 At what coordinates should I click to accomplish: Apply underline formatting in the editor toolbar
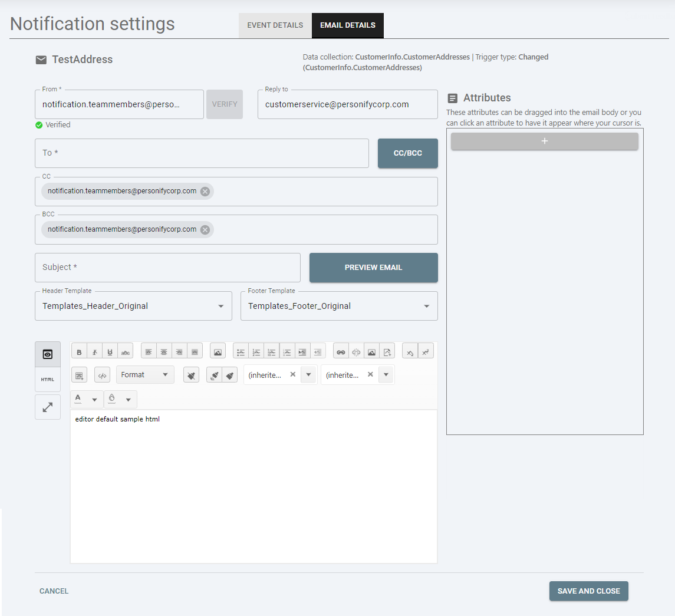[x=110, y=352]
